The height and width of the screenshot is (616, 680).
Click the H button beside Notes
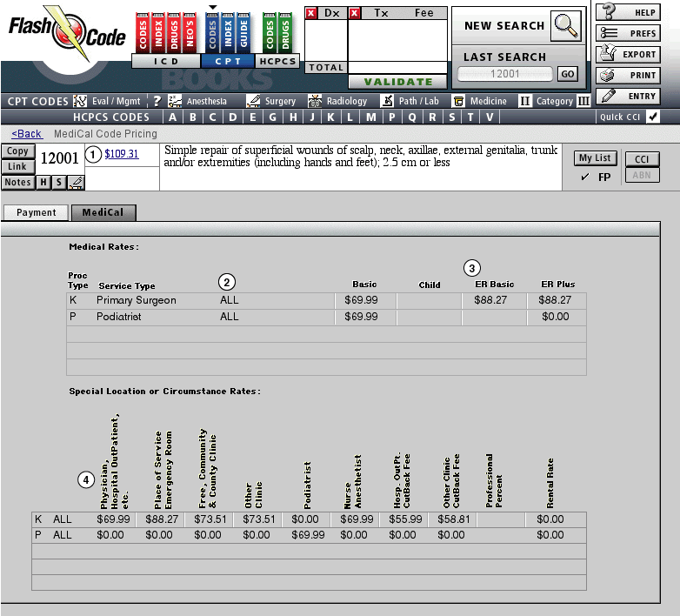coord(43,182)
